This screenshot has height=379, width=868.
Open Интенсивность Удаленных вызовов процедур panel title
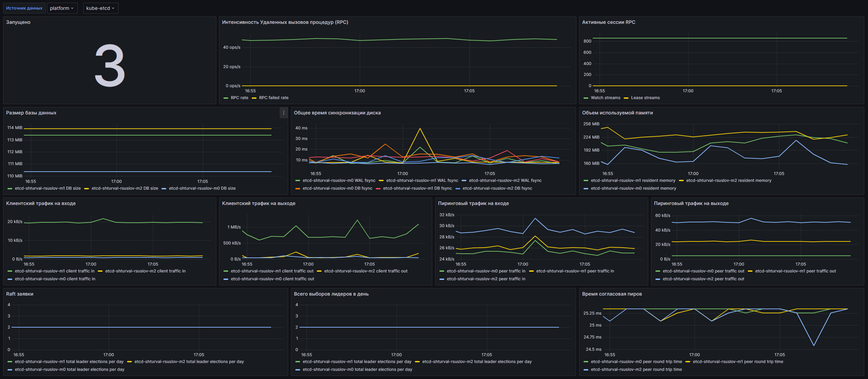coord(285,22)
